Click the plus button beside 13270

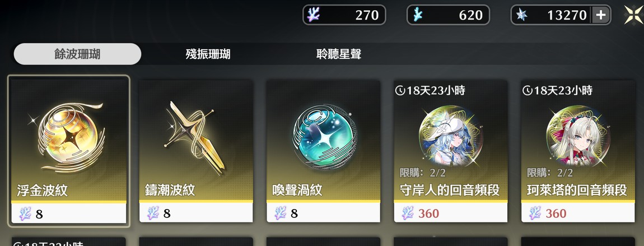(x=600, y=15)
